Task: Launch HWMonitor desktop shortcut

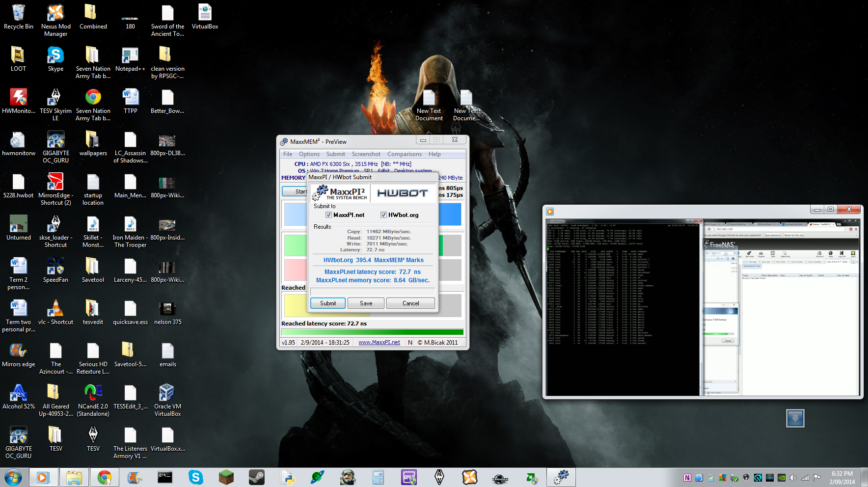Action: 19,101
